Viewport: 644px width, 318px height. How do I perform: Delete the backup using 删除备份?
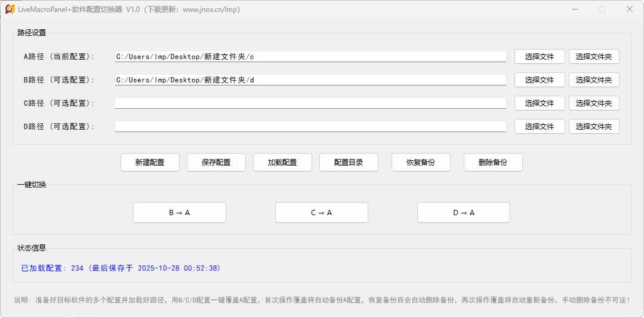click(493, 163)
